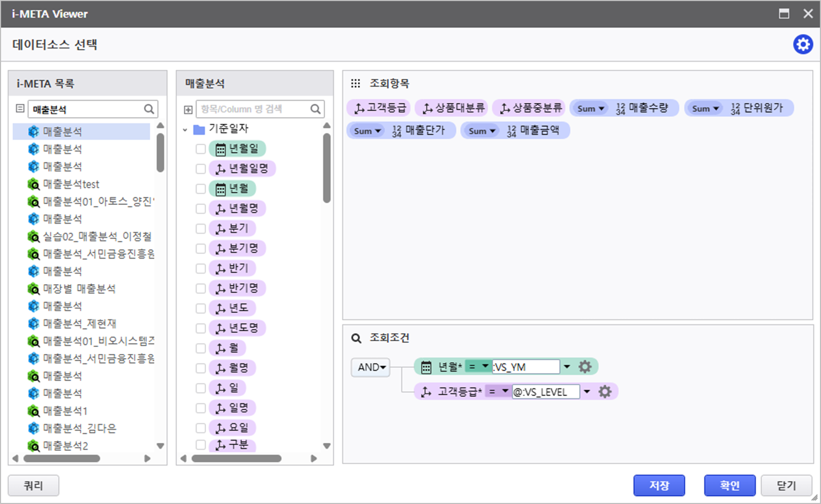Click the number icon on 단위원가 chip
The height and width of the screenshot is (504, 821).
735,109
